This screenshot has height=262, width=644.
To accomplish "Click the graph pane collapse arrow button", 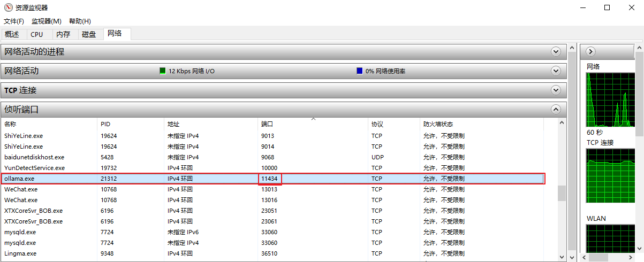I will 591,52.
